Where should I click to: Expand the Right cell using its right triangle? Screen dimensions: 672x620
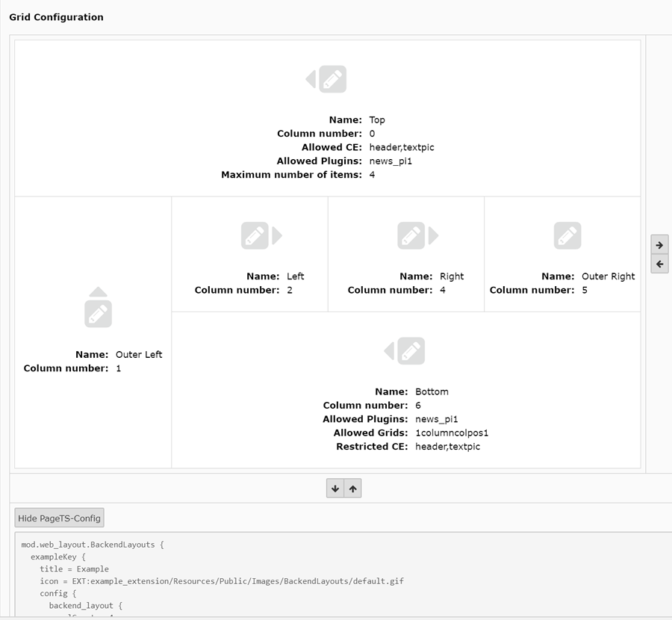[x=433, y=236]
